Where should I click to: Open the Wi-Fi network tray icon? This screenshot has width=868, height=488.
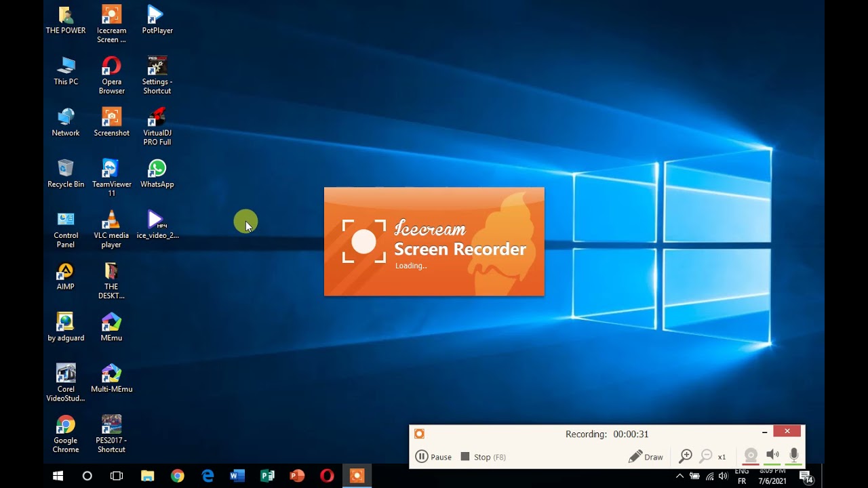[709, 476]
